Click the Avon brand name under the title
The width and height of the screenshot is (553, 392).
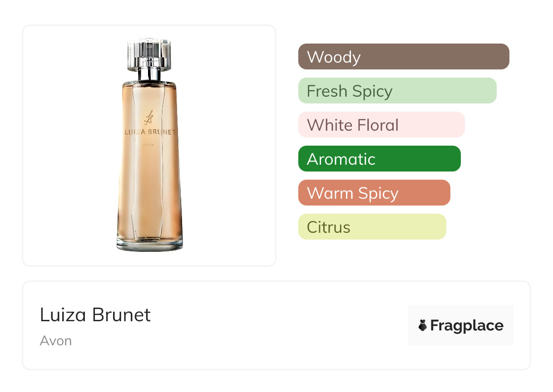pyautogui.click(x=56, y=341)
